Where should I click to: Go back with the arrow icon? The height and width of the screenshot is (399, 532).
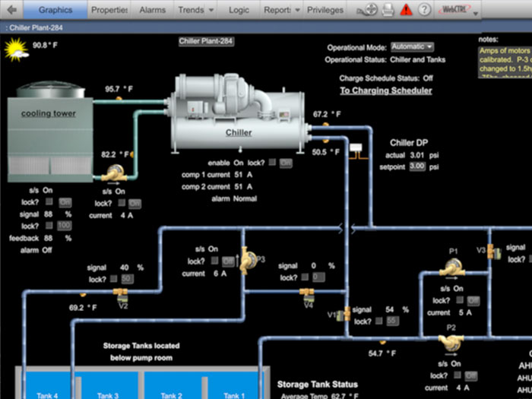[x=12, y=10]
